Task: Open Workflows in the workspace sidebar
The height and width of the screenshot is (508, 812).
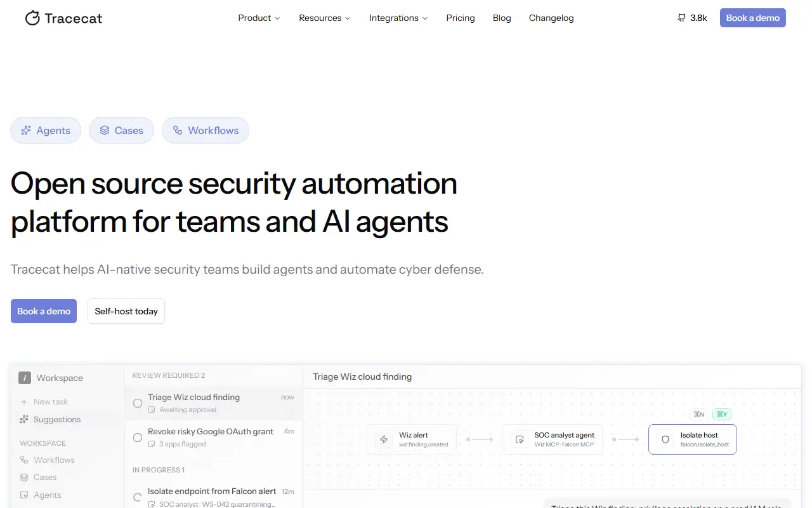Action: click(x=48, y=460)
